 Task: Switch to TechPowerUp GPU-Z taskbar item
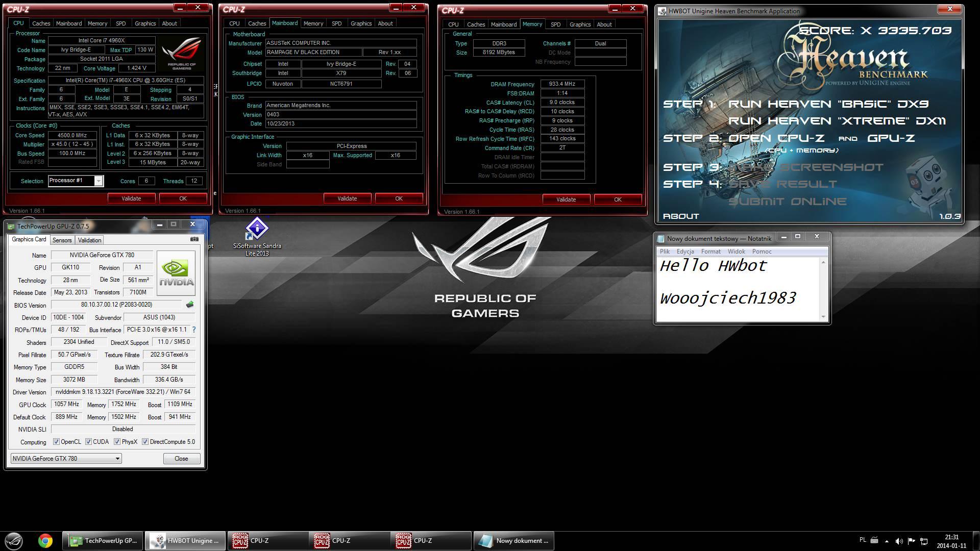(103, 541)
